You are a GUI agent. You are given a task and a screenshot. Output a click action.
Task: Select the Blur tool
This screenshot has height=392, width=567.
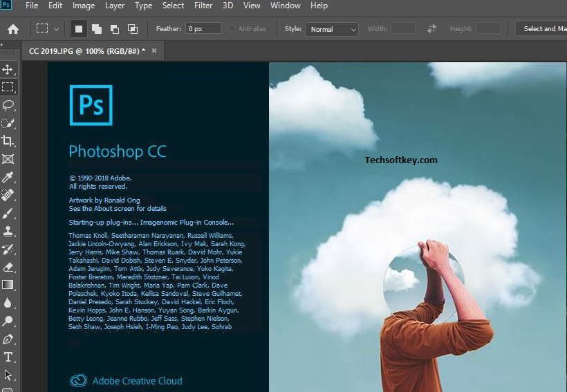[8, 303]
